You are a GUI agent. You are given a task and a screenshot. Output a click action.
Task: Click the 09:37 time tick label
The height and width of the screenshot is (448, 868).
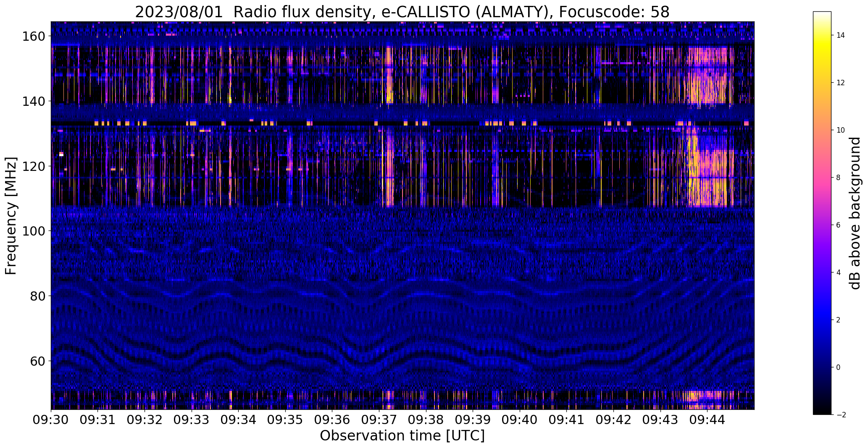(x=379, y=419)
